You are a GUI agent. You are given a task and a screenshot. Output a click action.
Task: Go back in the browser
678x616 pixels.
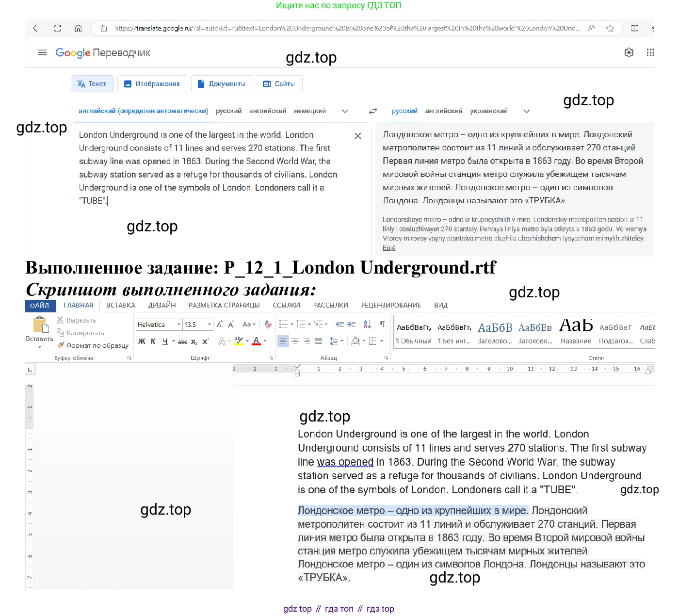click(36, 28)
